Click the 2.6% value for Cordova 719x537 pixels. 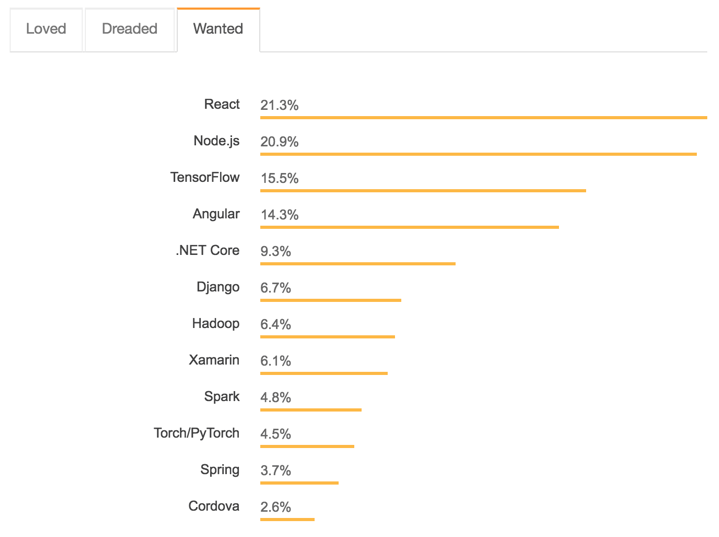click(275, 507)
